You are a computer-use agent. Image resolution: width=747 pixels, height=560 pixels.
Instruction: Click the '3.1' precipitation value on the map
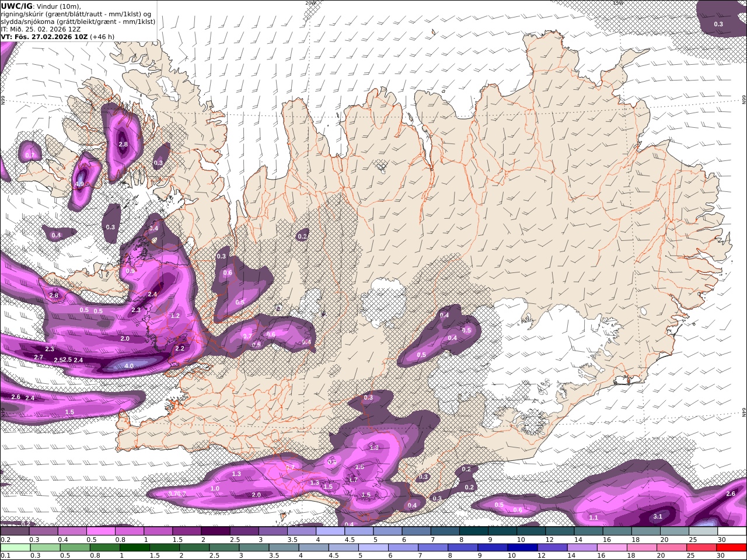[658, 516]
